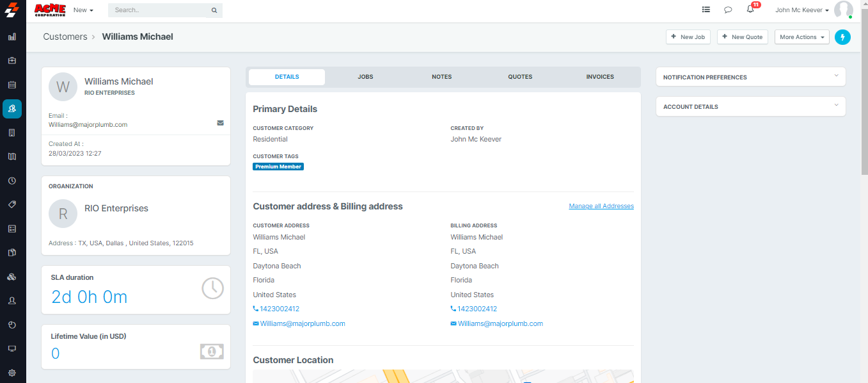The width and height of the screenshot is (868, 383).
Task: Click the blue lightning bolt quick action button
Action: pos(842,37)
